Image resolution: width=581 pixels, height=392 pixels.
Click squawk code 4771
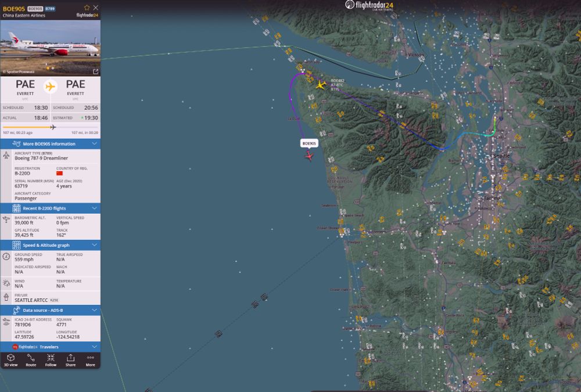(62, 325)
